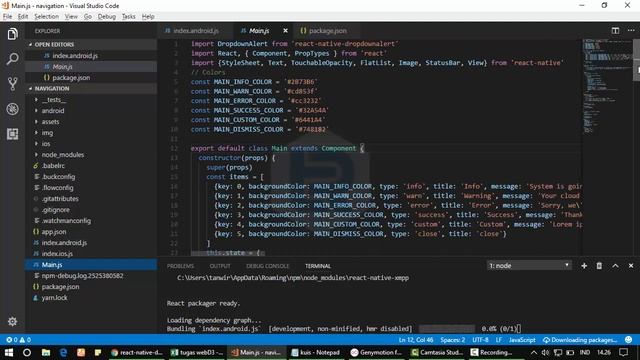This screenshot has width=640, height=360.
Task: Switch to the index.android.js editor tab
Action: pyautogui.click(x=195, y=31)
